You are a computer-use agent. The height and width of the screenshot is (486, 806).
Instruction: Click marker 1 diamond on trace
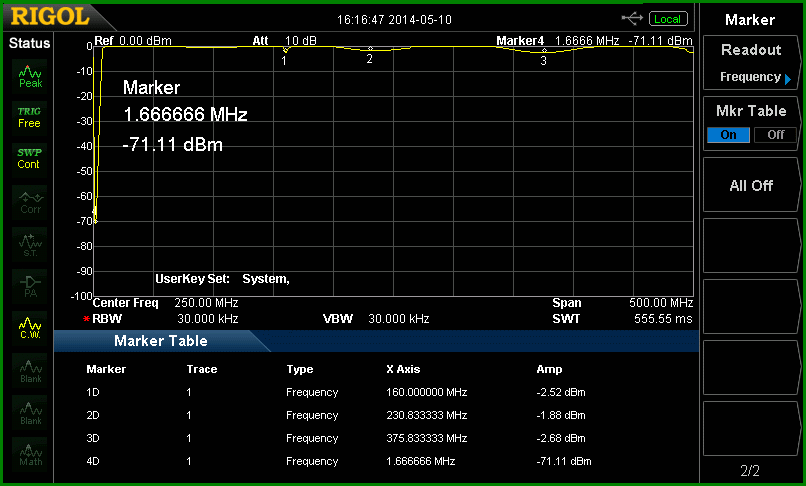click(285, 50)
